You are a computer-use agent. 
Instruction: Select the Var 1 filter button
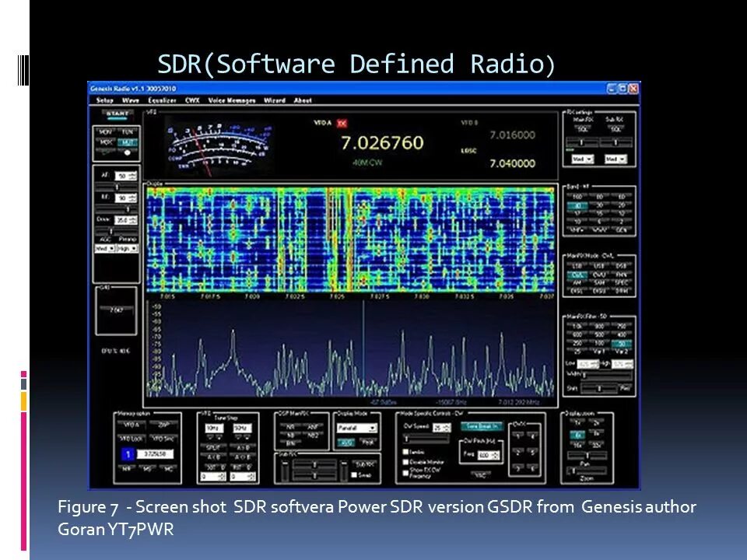600,352
